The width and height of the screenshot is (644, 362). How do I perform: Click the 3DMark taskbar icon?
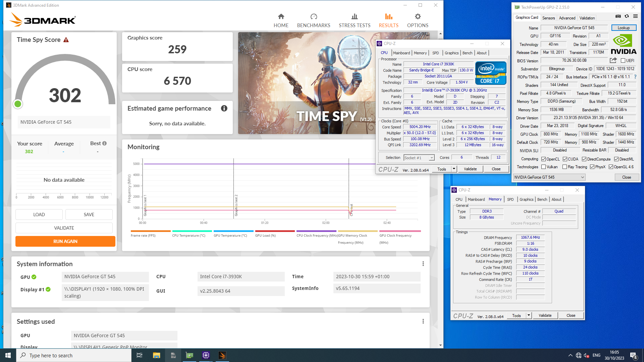click(x=222, y=355)
